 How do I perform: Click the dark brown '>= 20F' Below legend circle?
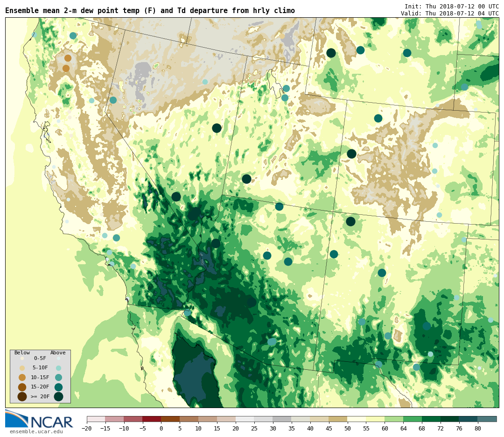(22, 396)
